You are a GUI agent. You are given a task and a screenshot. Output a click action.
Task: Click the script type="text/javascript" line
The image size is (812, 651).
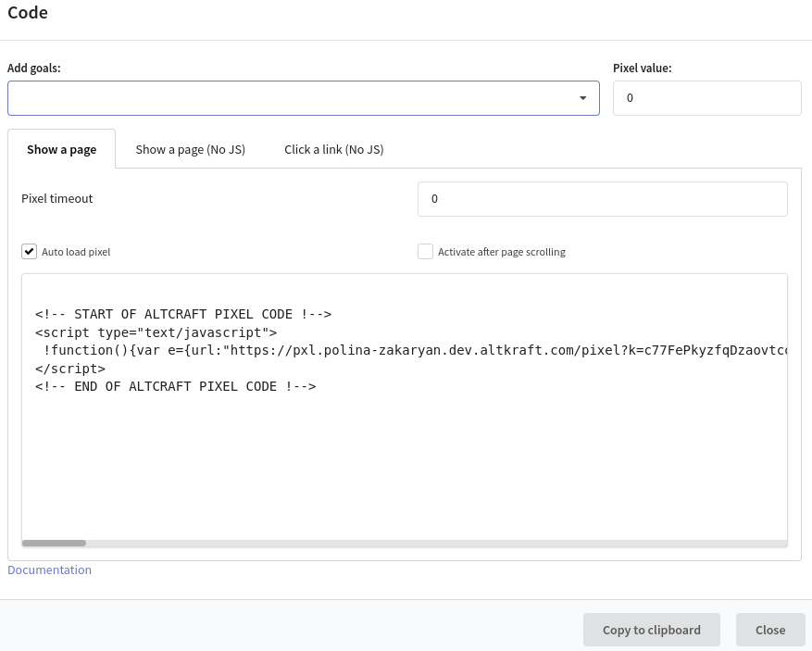[x=156, y=332]
